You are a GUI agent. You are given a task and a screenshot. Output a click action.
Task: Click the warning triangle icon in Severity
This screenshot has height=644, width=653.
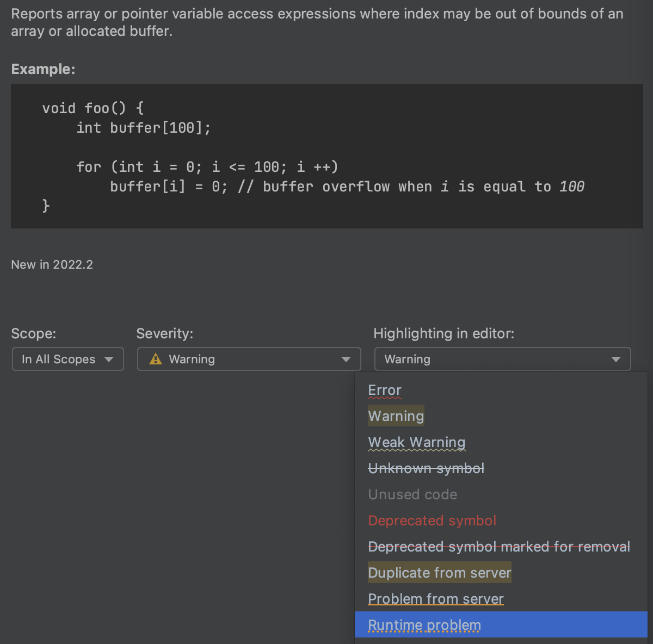click(x=156, y=359)
